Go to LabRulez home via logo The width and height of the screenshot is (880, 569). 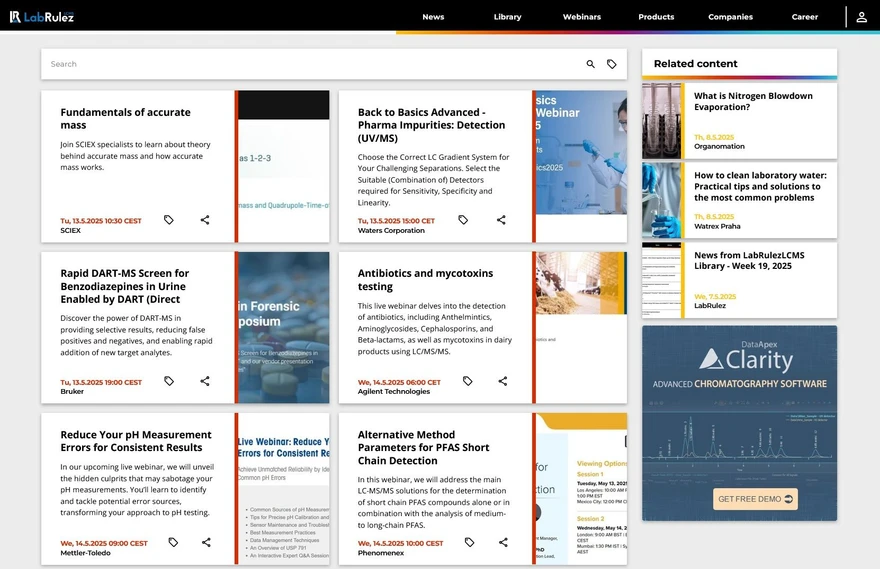point(42,17)
